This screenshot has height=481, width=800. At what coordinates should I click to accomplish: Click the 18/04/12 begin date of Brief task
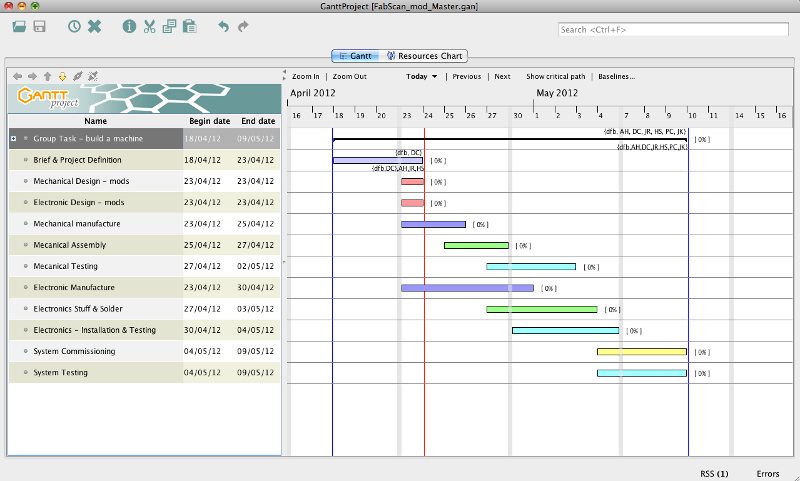(x=203, y=160)
